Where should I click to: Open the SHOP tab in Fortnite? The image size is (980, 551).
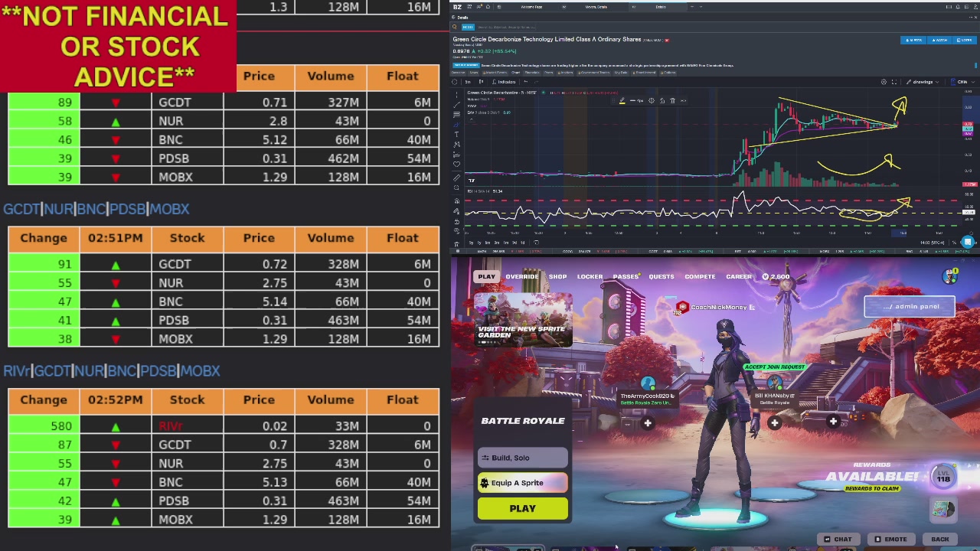(557, 276)
